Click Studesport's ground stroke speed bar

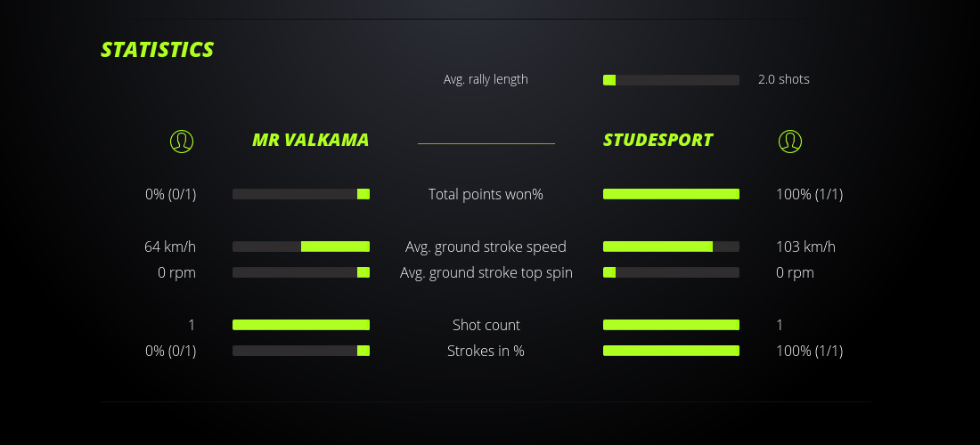click(671, 247)
